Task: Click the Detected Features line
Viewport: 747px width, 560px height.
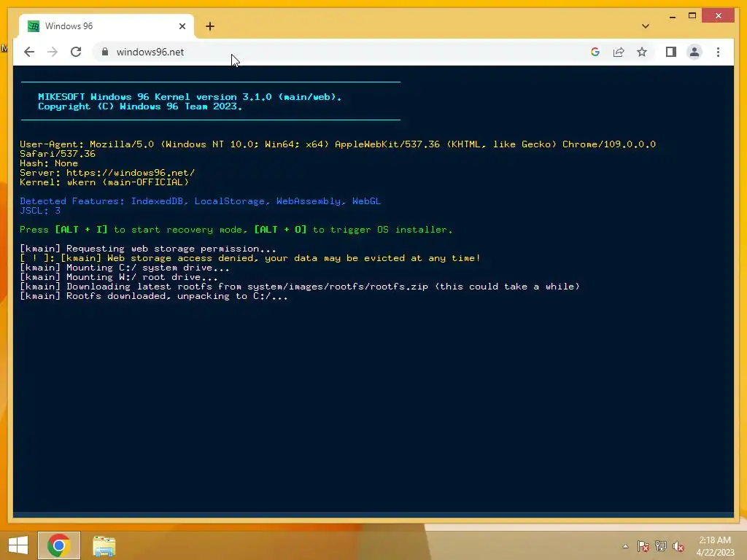Action: click(x=200, y=201)
